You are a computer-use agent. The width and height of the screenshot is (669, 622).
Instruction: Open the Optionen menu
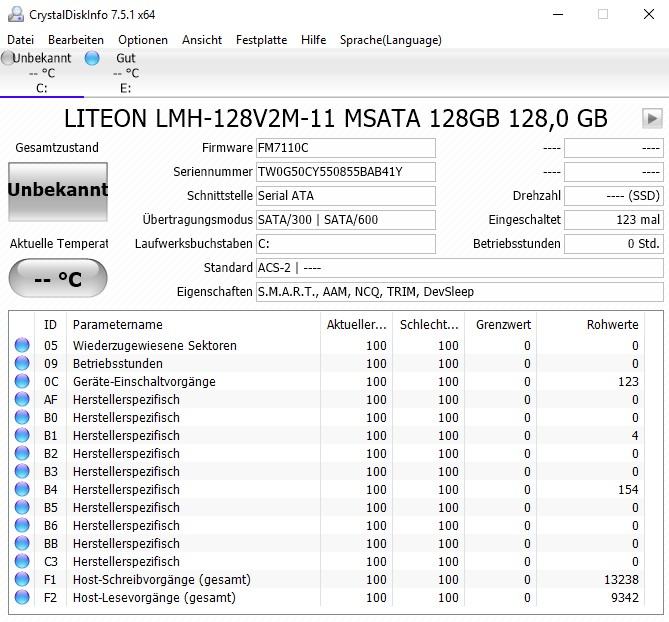[x=143, y=40]
